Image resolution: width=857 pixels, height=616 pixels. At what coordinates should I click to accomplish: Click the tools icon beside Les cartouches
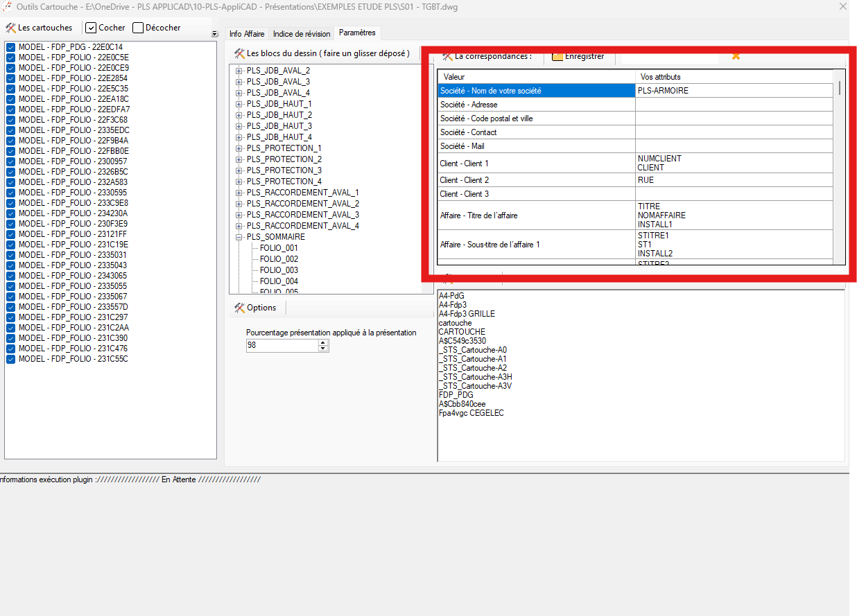pyautogui.click(x=10, y=28)
